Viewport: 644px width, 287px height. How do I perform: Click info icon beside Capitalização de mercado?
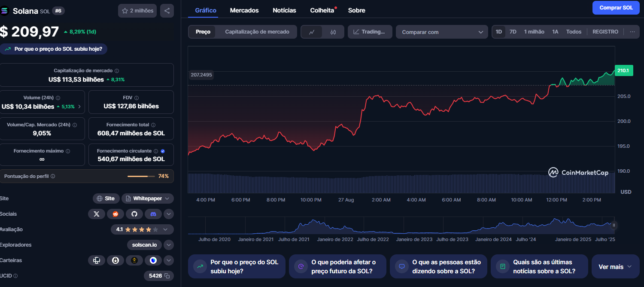(x=117, y=70)
